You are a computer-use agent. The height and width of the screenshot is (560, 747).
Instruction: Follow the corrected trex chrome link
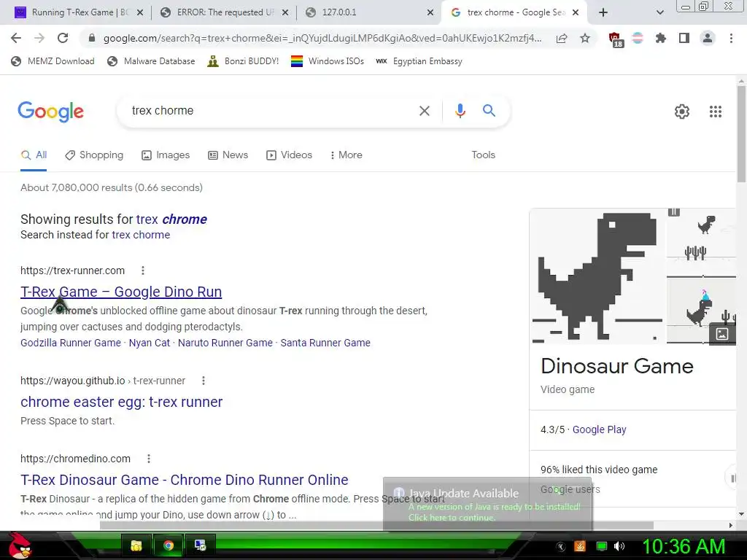click(x=171, y=219)
